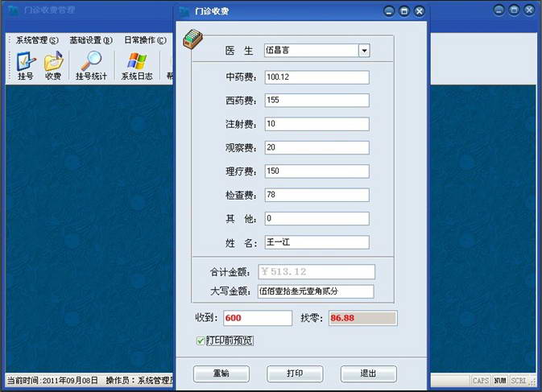This screenshot has width=542, height=392.
Task: Expand the 医生 doctor dropdown arrow
Action: click(364, 51)
